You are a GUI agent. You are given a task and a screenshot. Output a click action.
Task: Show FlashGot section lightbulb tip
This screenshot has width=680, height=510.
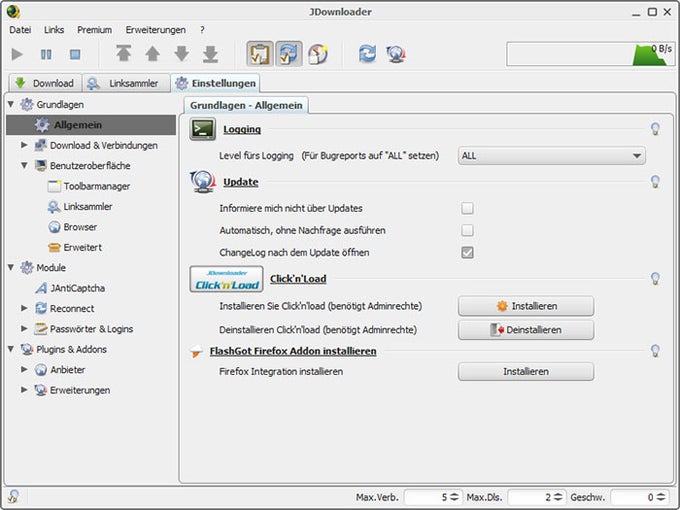655,350
